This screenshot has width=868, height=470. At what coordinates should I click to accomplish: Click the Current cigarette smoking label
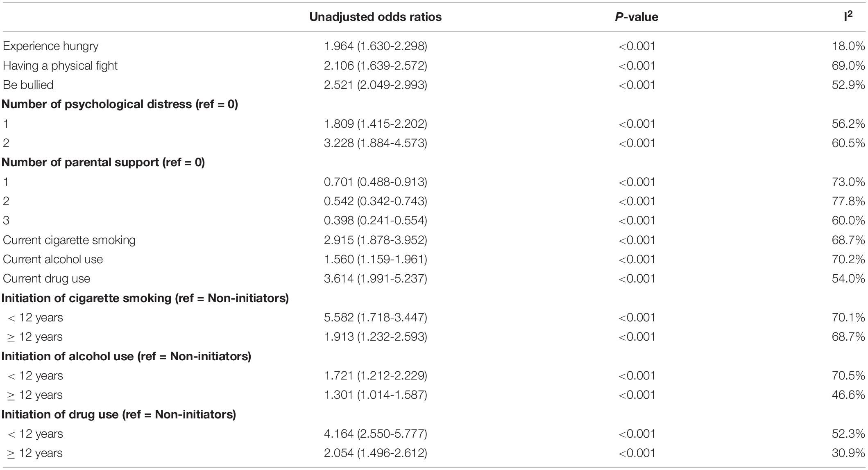[69, 240]
